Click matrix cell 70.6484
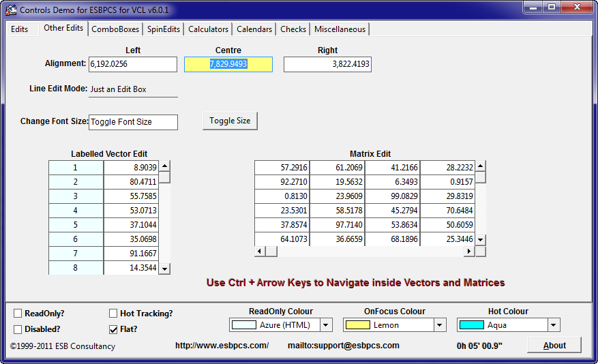This screenshot has width=598, height=364. coord(448,211)
